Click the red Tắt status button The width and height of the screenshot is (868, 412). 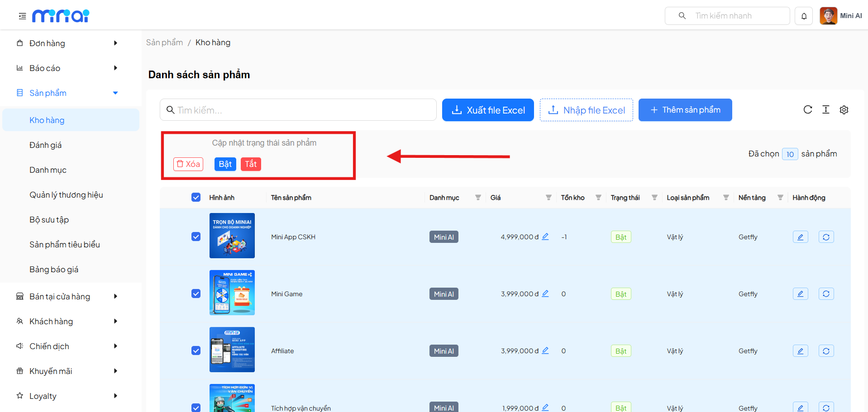tap(251, 164)
